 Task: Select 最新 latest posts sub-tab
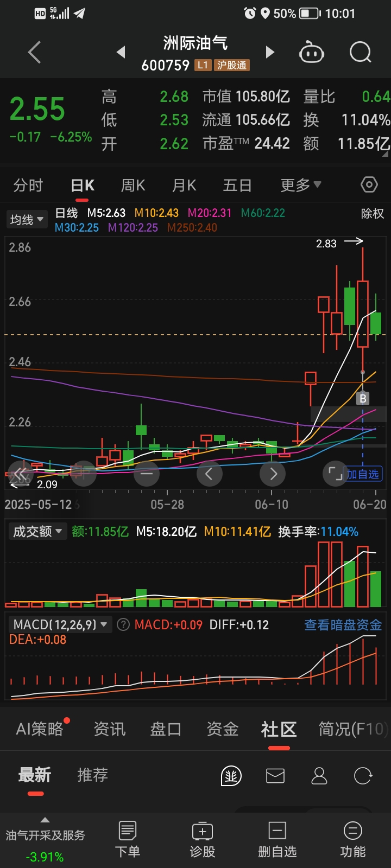pos(35,775)
